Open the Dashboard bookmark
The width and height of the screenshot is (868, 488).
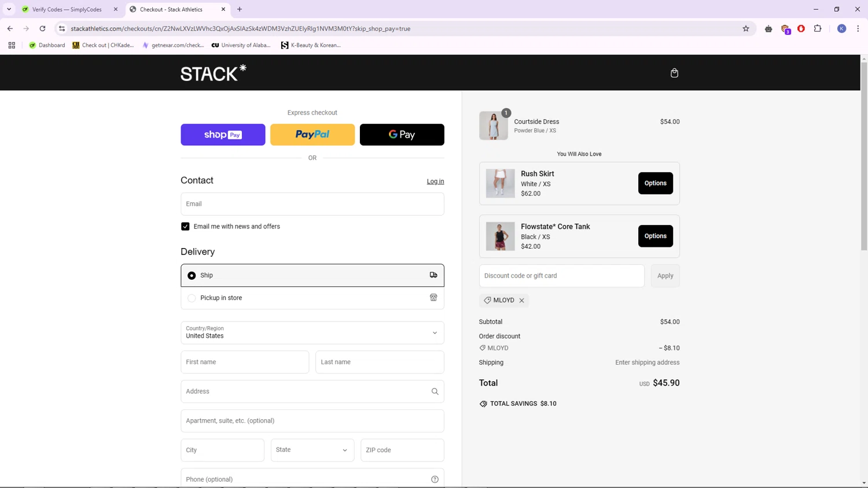tap(47, 45)
